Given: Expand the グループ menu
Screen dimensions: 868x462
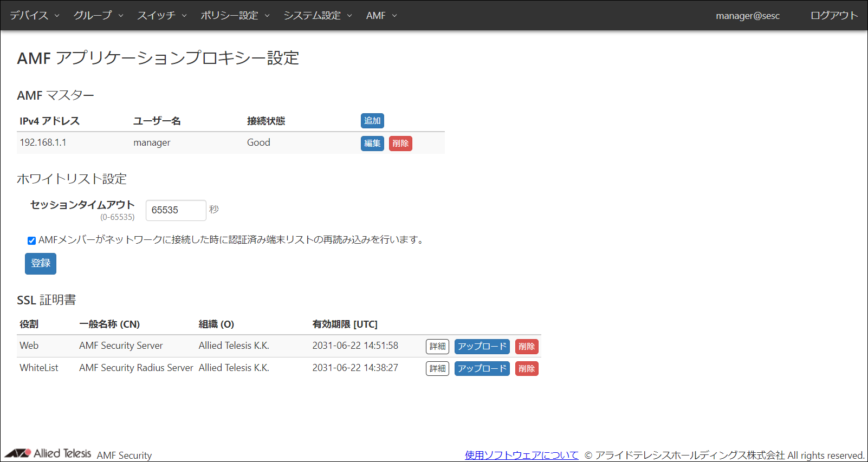Looking at the screenshot, I should [x=98, y=16].
